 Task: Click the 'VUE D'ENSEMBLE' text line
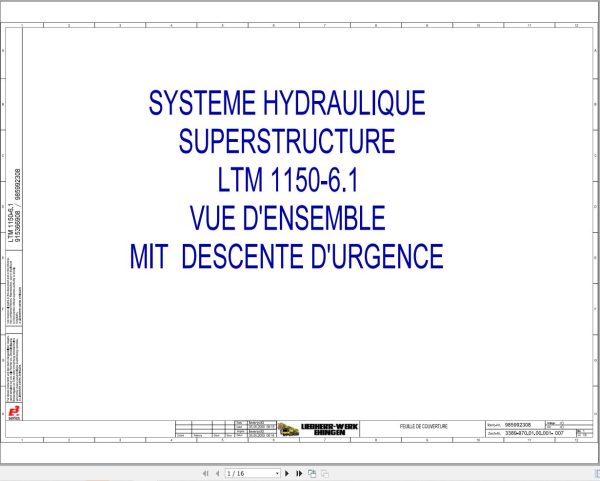(287, 218)
